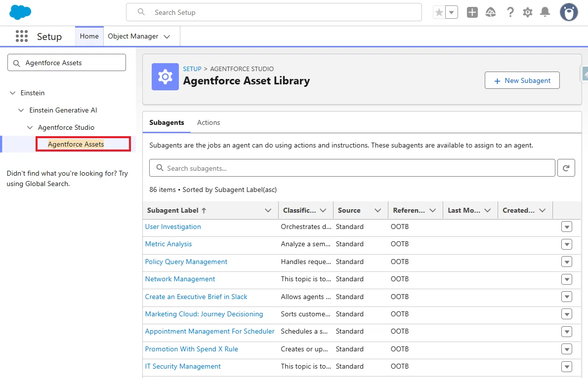Collapse the Einstein Generative AI node

[x=21, y=110]
